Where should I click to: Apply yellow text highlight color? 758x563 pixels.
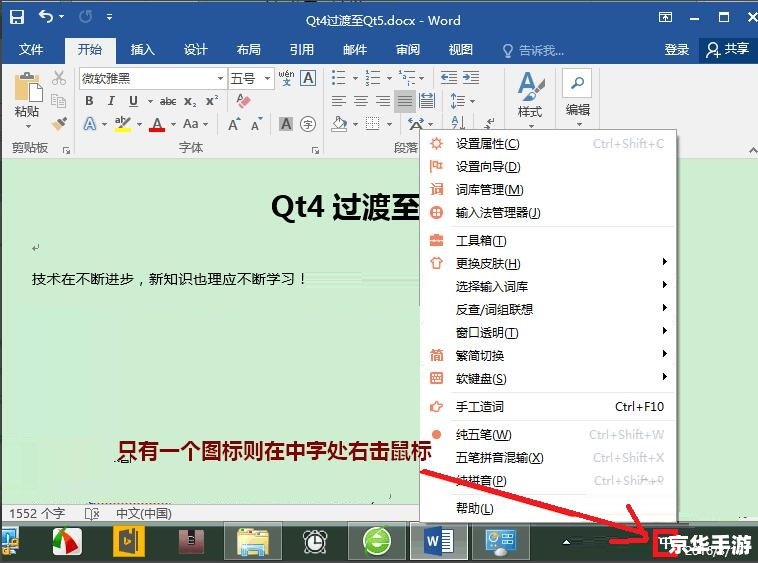coord(123,124)
